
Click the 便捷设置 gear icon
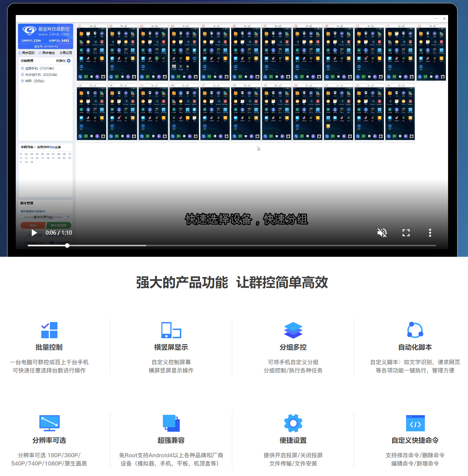tap(293, 423)
